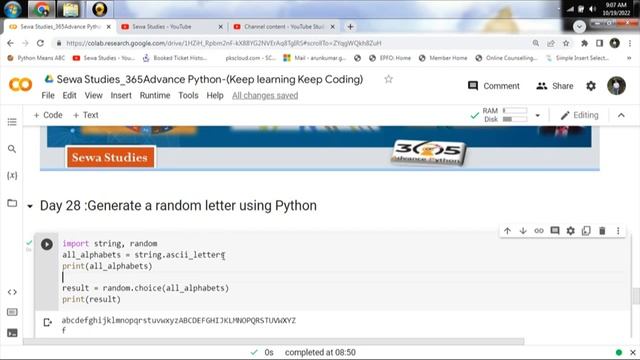Open the Command palette icon
640x360 pixels.
coord(12,312)
